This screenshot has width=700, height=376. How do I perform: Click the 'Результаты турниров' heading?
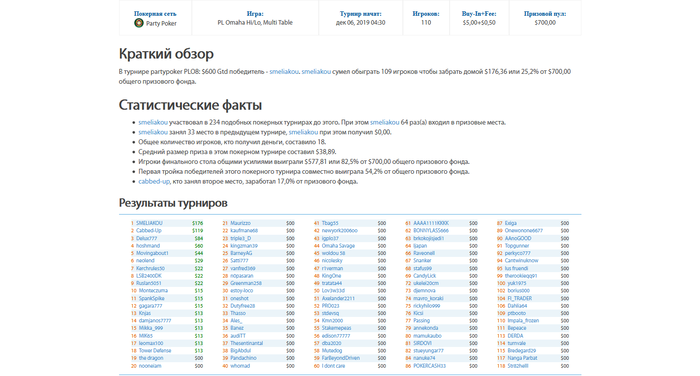[173, 203]
